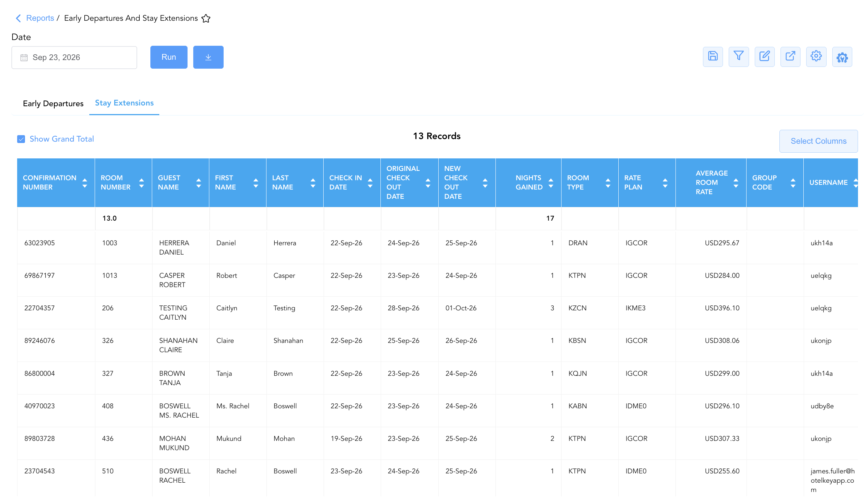Sort by Check In Date column arrows
868x502 pixels.
pyautogui.click(x=370, y=183)
